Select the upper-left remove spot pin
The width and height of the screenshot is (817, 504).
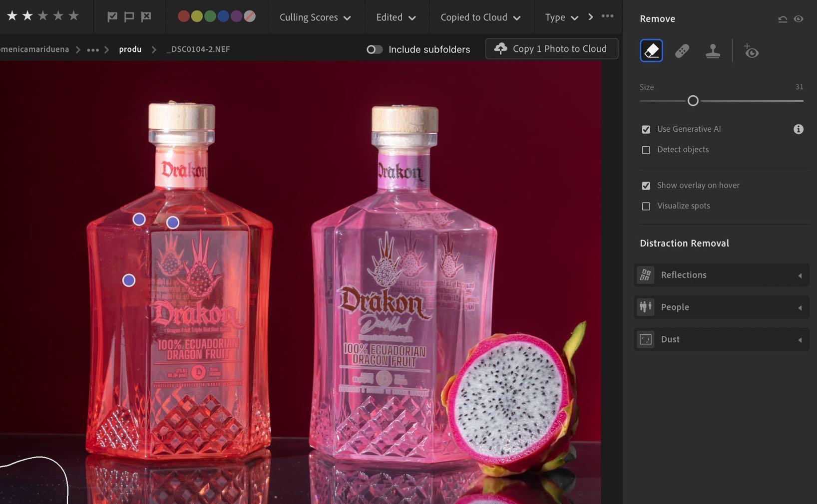(139, 219)
